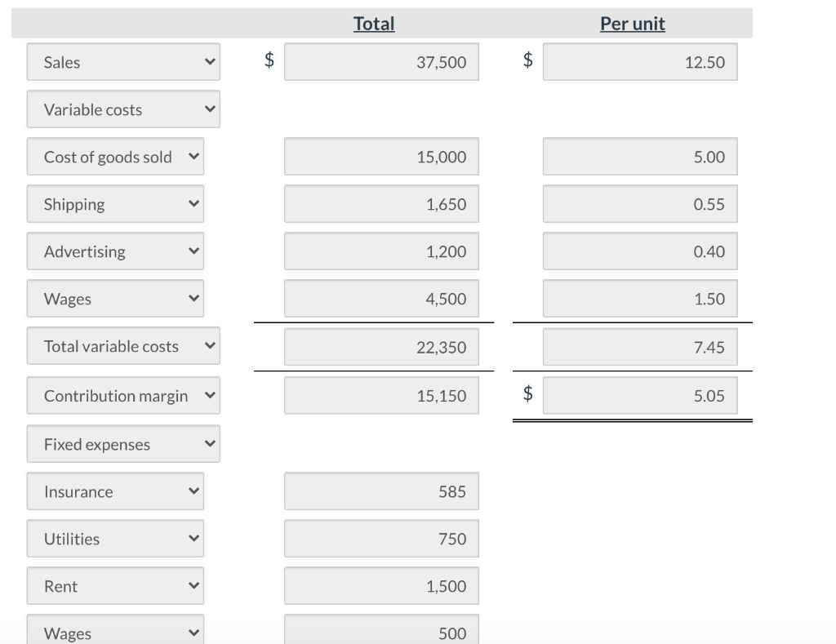Expand the bottom Wages dropdown

click(115, 631)
